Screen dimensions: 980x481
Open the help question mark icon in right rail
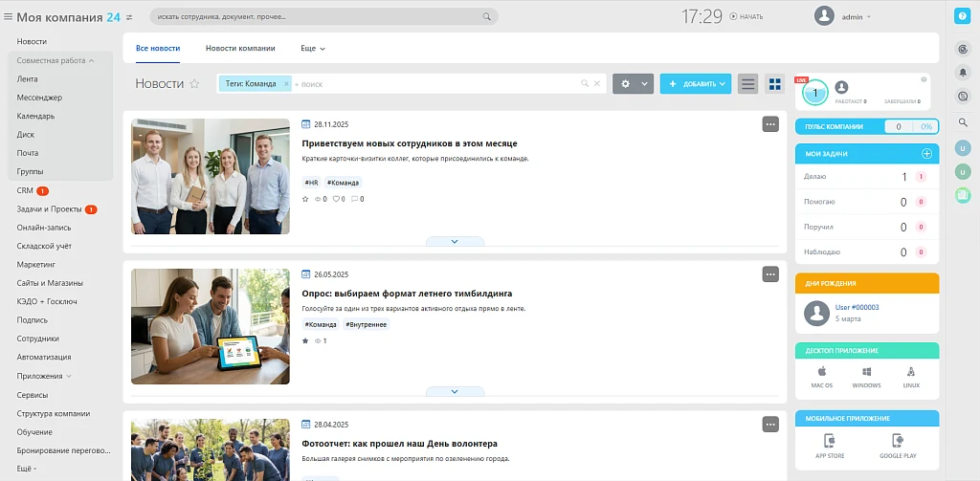962,17
